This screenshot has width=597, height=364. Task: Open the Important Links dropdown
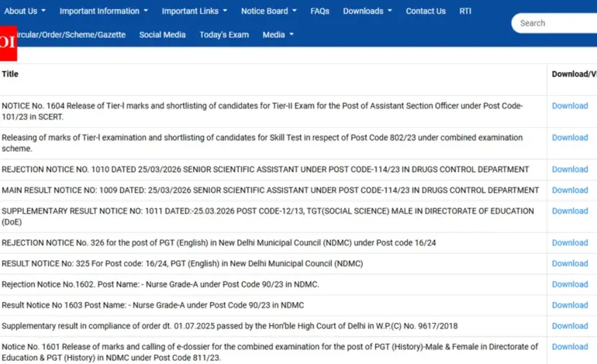point(195,11)
